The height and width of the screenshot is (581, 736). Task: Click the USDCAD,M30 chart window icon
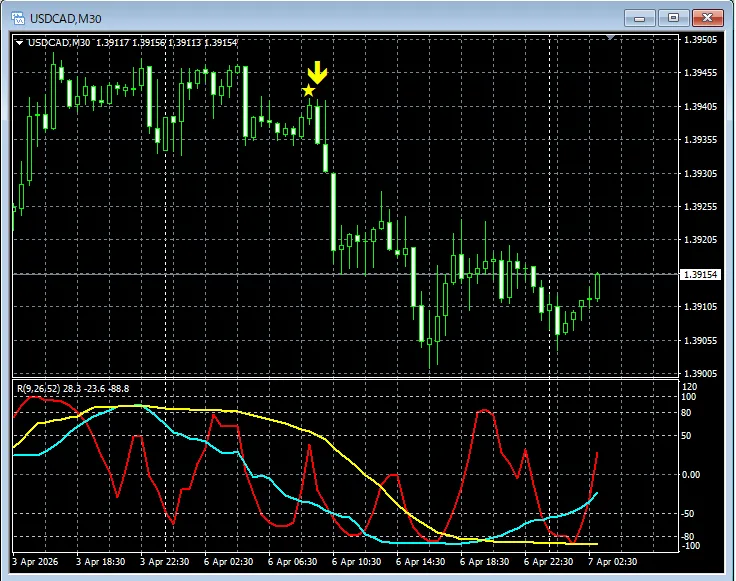click(x=18, y=18)
